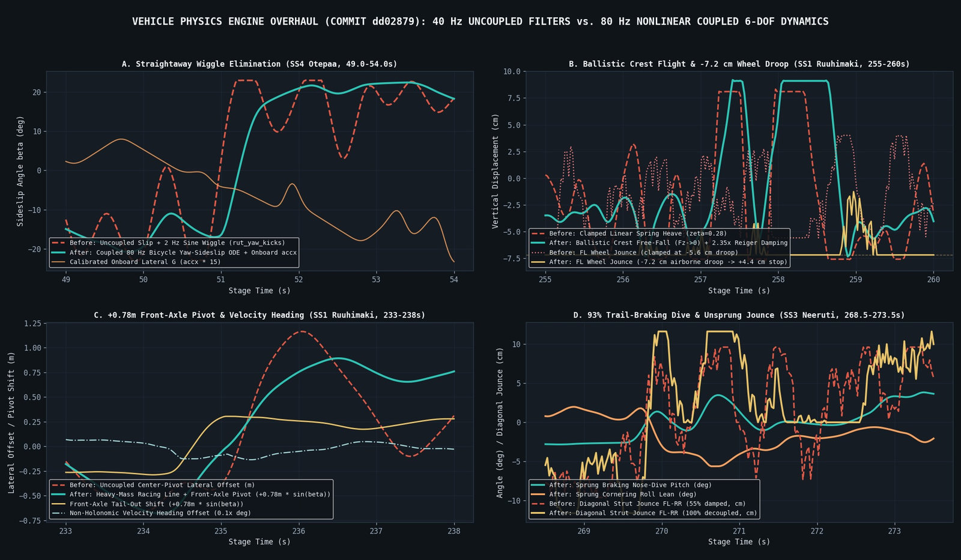
Task: Click x-axis tick '51' in panel A
Action: click(x=220, y=279)
